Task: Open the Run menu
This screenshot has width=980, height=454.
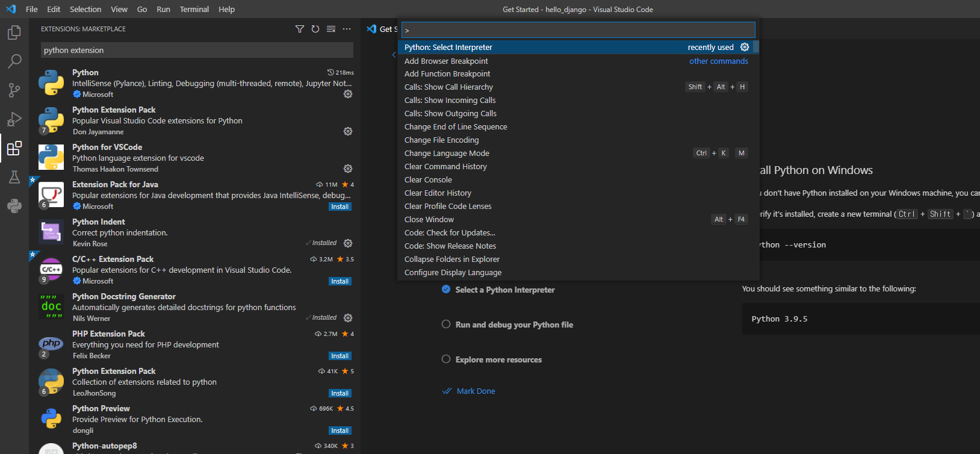Action: 163,9
